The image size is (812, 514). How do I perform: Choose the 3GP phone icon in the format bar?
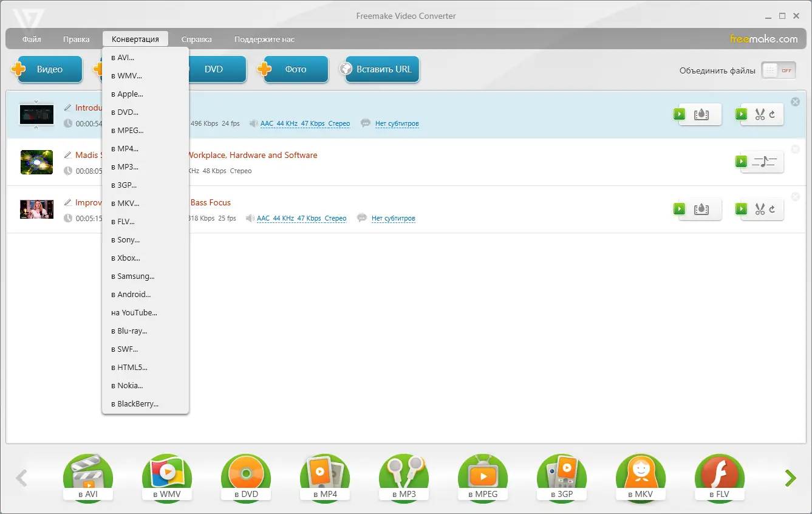click(x=562, y=478)
